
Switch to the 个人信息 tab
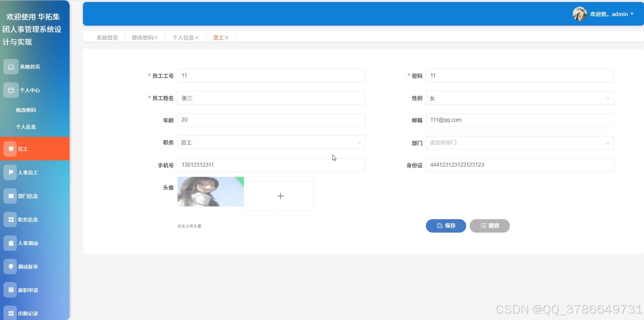click(x=184, y=37)
